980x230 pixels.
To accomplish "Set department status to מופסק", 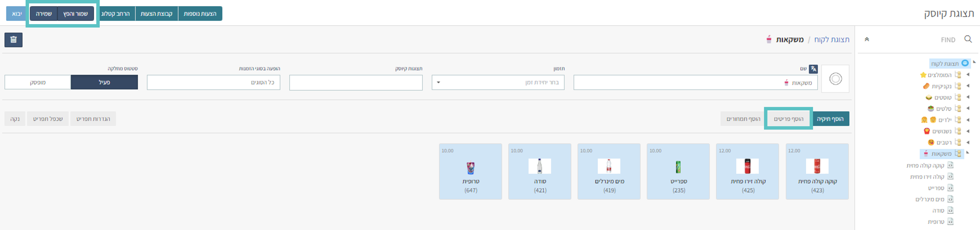I will click(38, 82).
